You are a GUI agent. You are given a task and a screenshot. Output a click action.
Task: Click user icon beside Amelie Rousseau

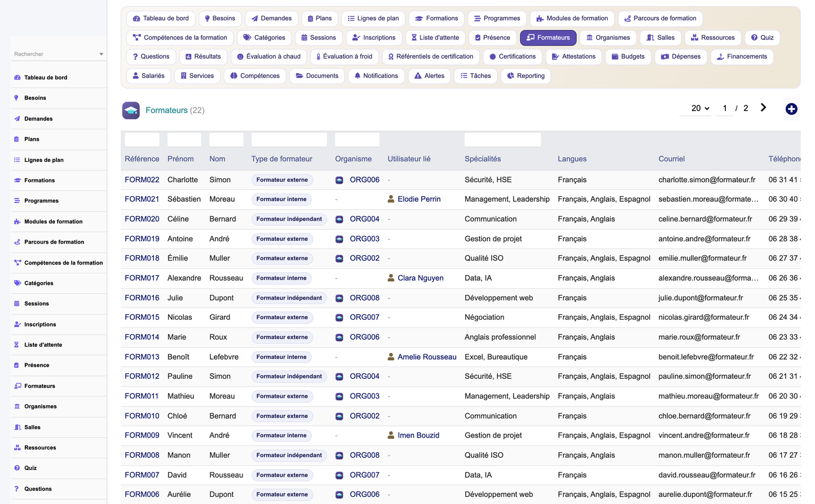coord(391,357)
